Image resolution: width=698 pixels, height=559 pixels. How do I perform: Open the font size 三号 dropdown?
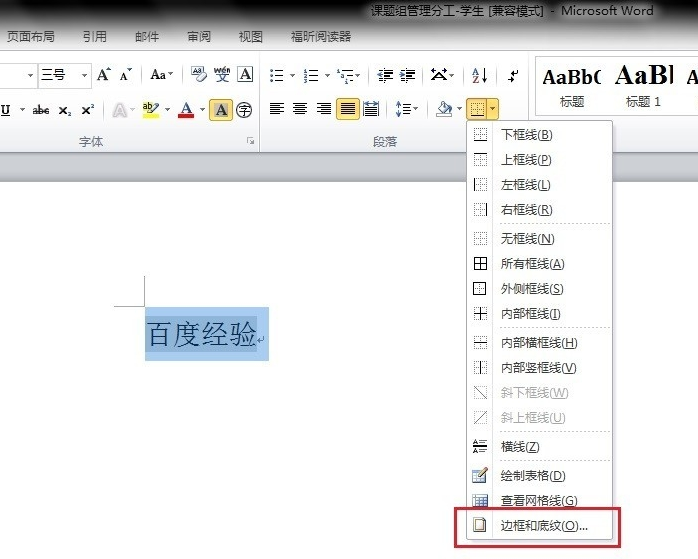coord(85,75)
